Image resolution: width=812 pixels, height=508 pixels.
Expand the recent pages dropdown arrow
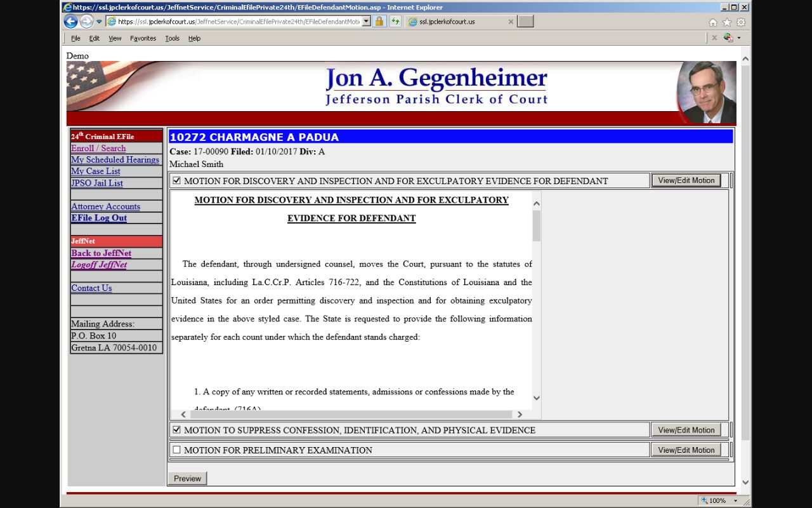click(99, 22)
